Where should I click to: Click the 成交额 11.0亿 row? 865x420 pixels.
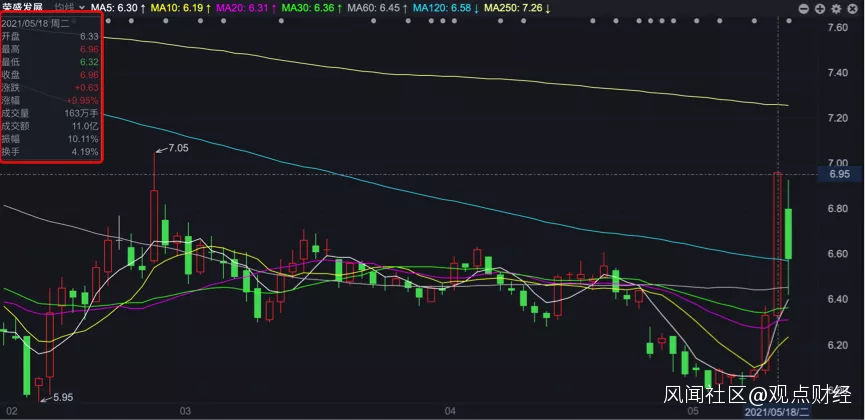pos(51,126)
